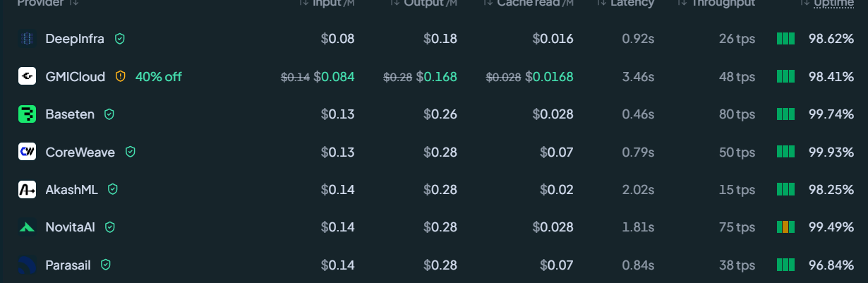Click NovitaAI's uptime bars with orange segment
This screenshot has height=283, width=868.
click(x=785, y=227)
